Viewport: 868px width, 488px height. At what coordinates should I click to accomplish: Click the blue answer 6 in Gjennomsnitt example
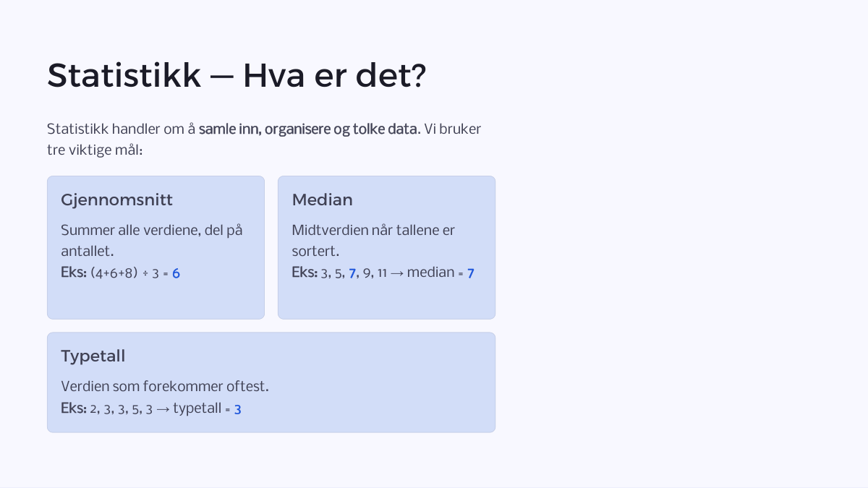click(176, 273)
